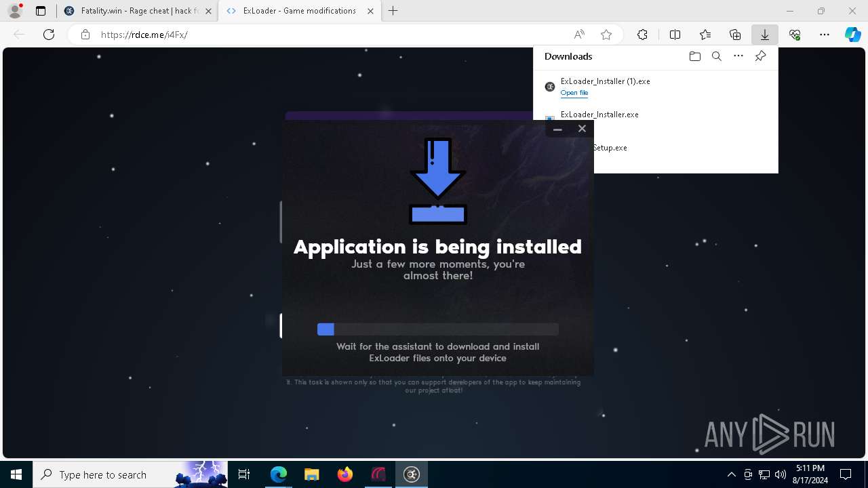868x488 pixels.
Task: Open the volume control tray icon
Action: (781, 474)
